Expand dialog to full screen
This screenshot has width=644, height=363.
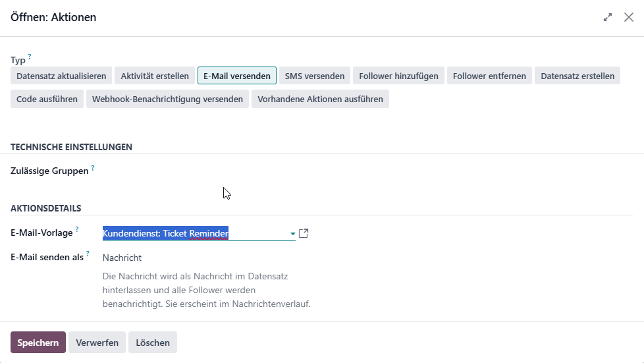607,17
